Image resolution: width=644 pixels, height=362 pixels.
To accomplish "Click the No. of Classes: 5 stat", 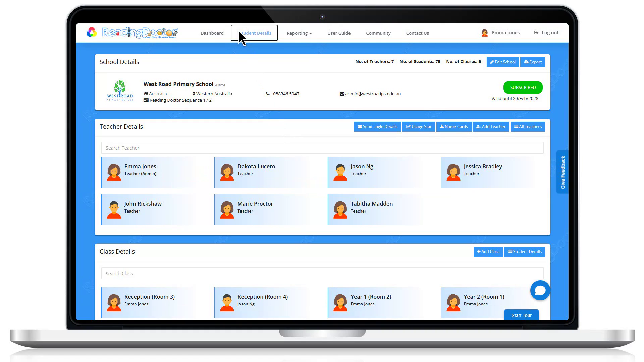I will 464,62.
